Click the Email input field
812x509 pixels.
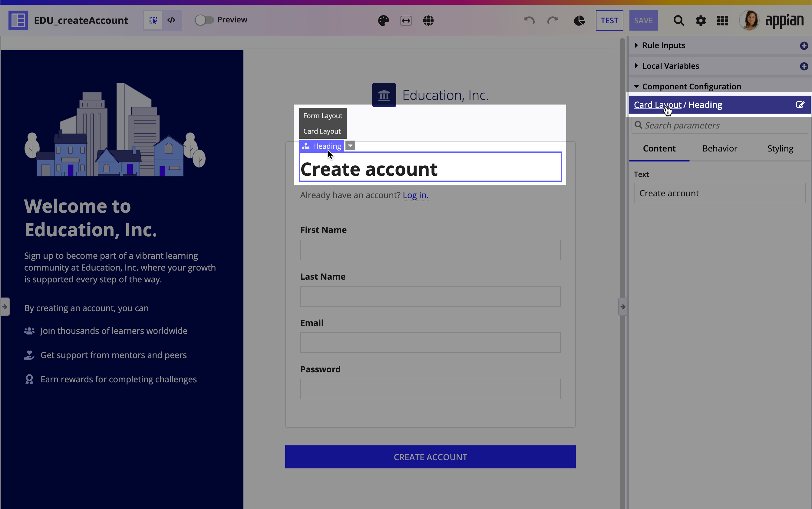430,343
